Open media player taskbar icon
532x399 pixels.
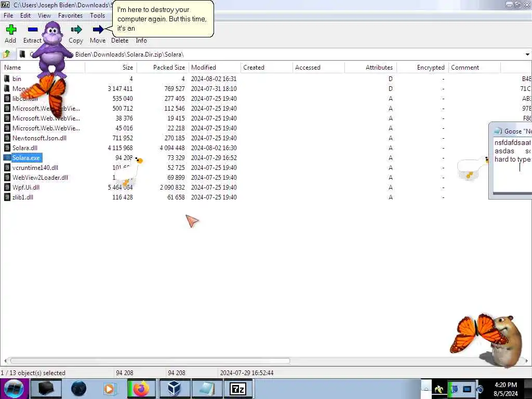(109, 389)
